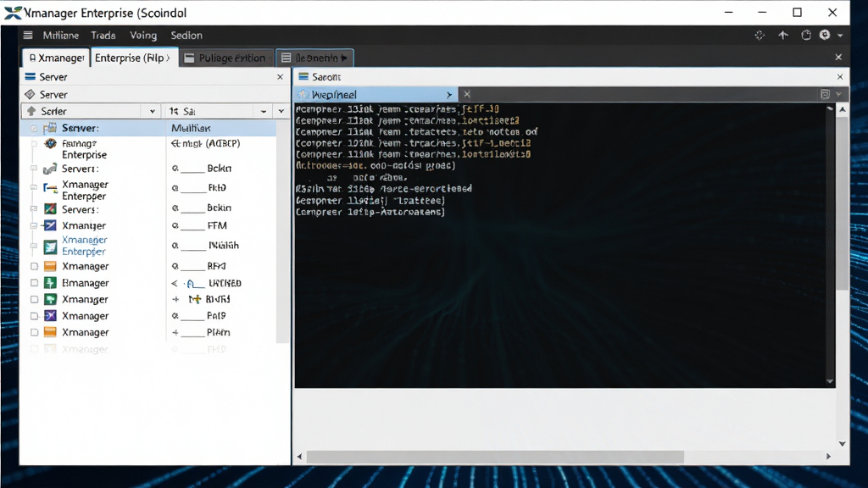Click the Servert: row icon

click(50, 169)
